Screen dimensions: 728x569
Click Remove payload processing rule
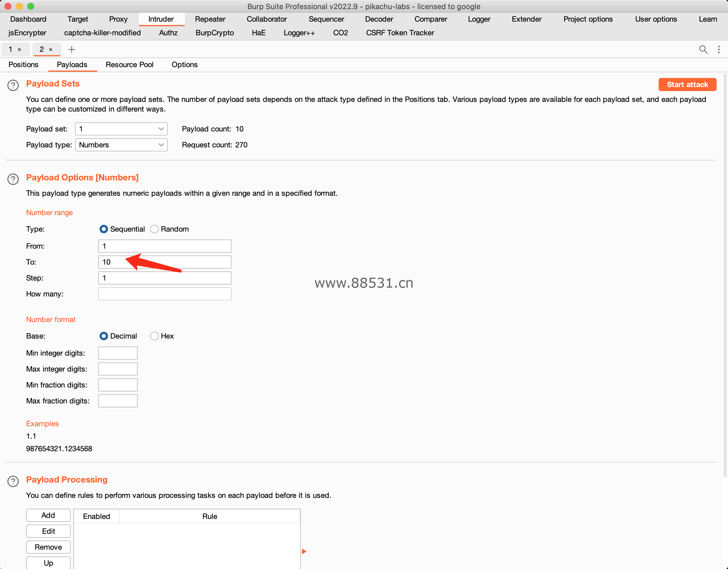click(x=48, y=547)
